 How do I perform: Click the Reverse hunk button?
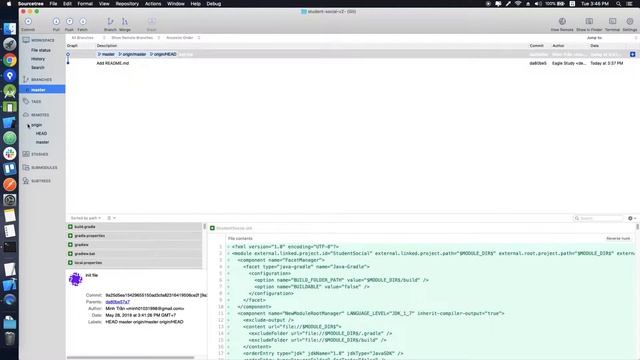(618, 238)
